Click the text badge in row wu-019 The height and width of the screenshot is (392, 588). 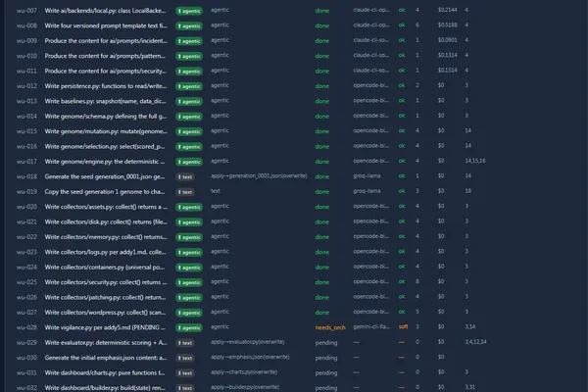[185, 192]
